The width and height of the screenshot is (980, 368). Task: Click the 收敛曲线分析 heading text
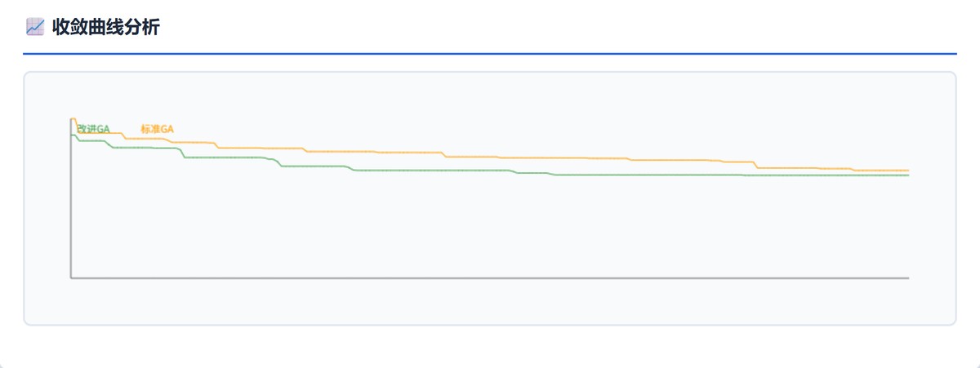pos(105,27)
